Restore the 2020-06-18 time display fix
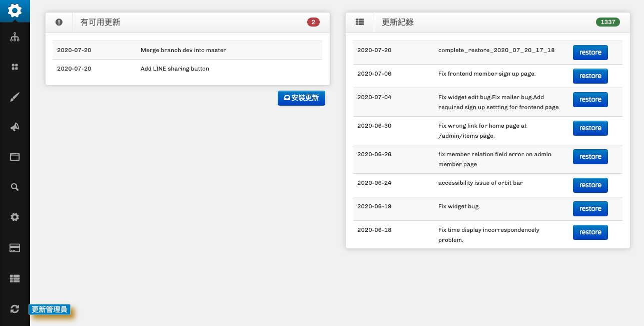This screenshot has height=326, width=644. pos(590,232)
